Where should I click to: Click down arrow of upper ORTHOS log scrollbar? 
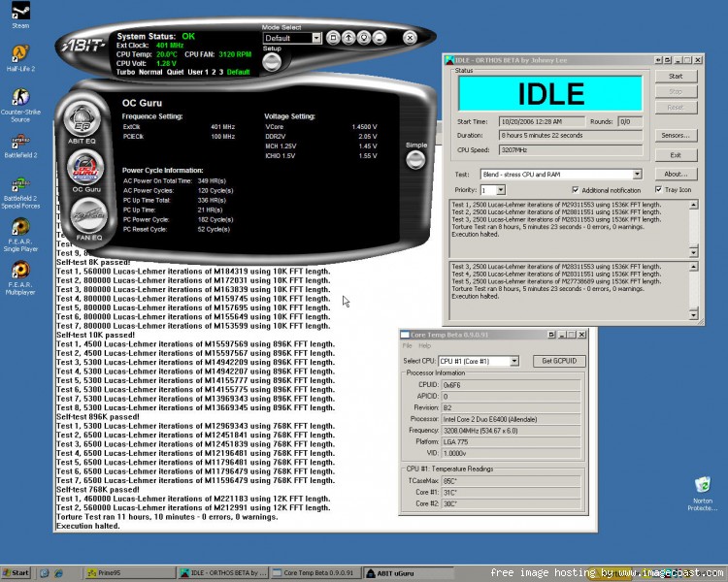(x=693, y=252)
